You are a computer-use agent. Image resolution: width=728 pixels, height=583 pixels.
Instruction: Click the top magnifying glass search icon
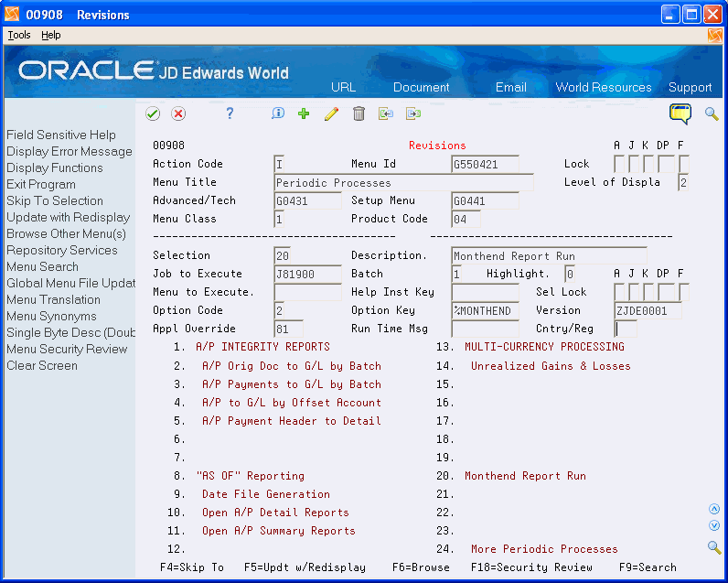click(x=712, y=113)
